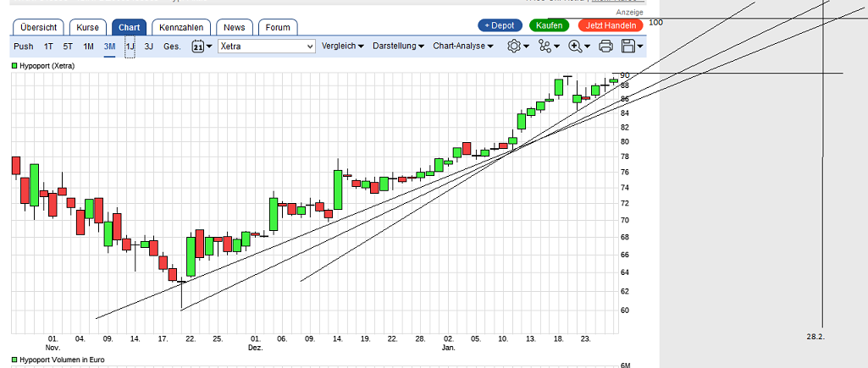Click the green Kaufen button
Viewport: 868px width, 368px height.
coord(549,25)
